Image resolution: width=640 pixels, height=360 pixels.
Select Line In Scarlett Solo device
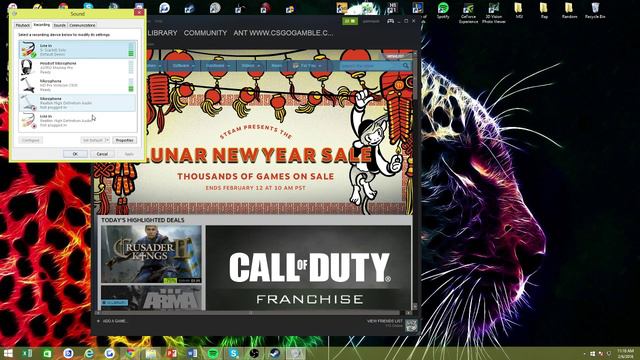(78, 49)
